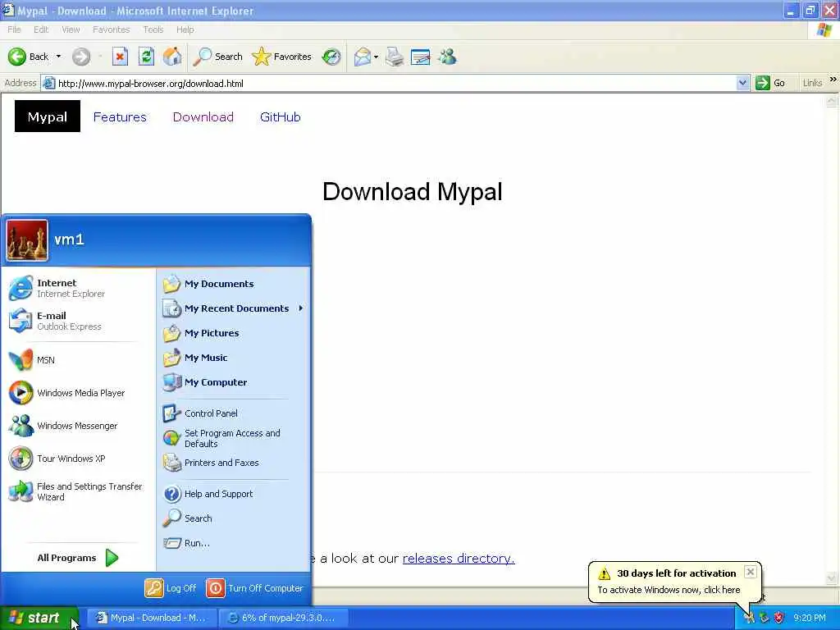Launch Internet Explorer from Start menu

pyautogui.click(x=76, y=288)
